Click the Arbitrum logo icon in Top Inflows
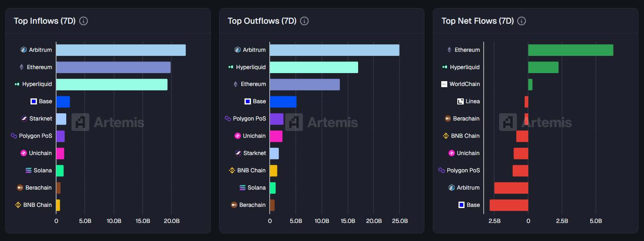644x241 pixels. point(24,50)
